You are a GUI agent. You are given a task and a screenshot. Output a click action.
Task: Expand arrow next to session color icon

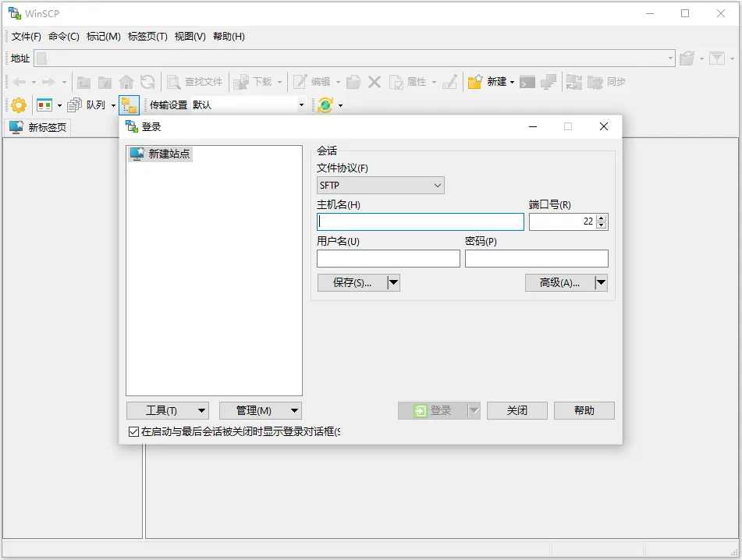59,105
